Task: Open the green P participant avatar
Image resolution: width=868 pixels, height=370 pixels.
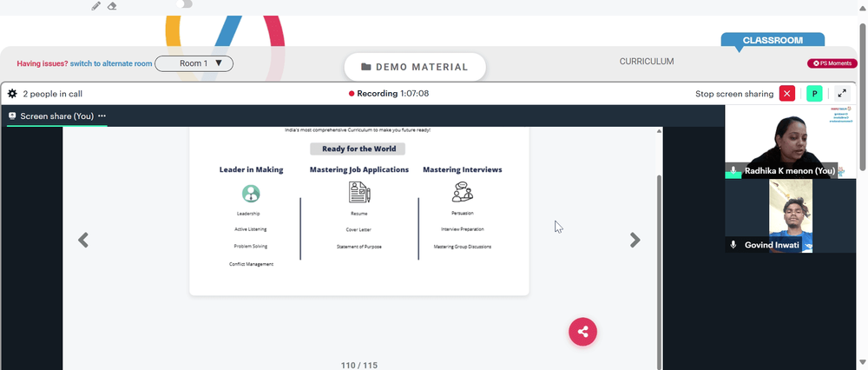Action: (x=814, y=94)
